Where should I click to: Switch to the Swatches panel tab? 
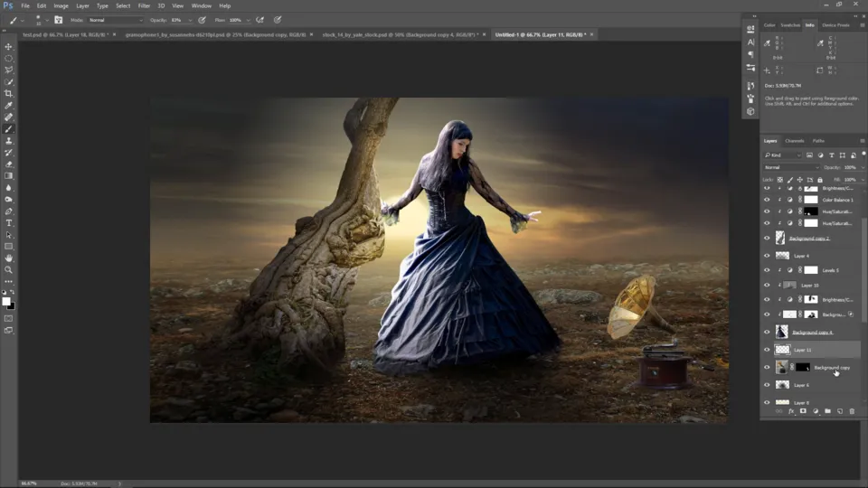point(790,25)
